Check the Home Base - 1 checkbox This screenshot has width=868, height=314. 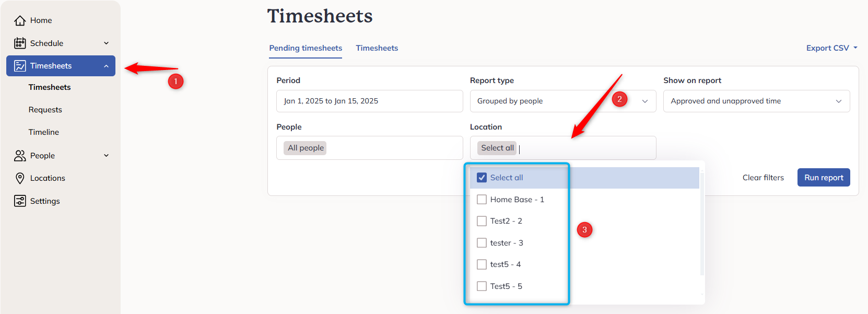(x=482, y=200)
